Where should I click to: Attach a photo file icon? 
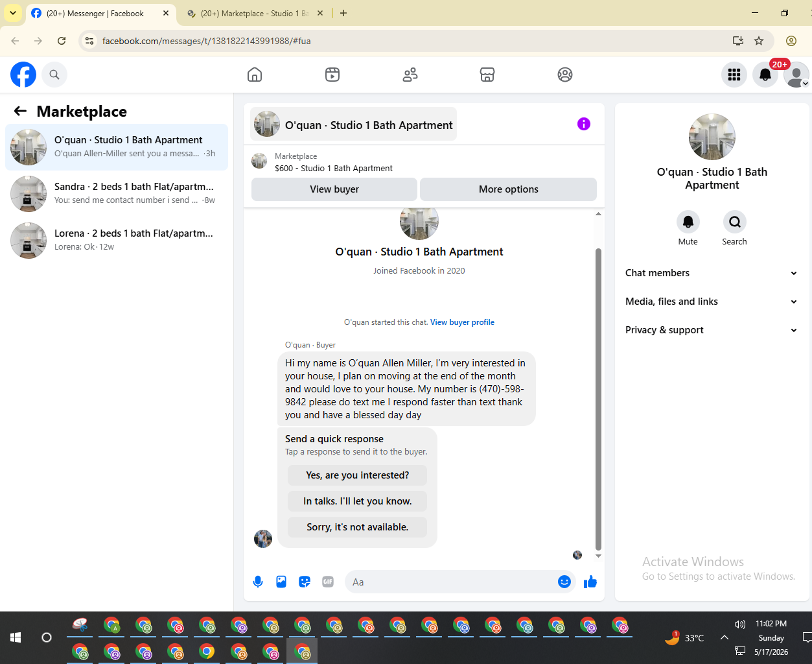(281, 582)
